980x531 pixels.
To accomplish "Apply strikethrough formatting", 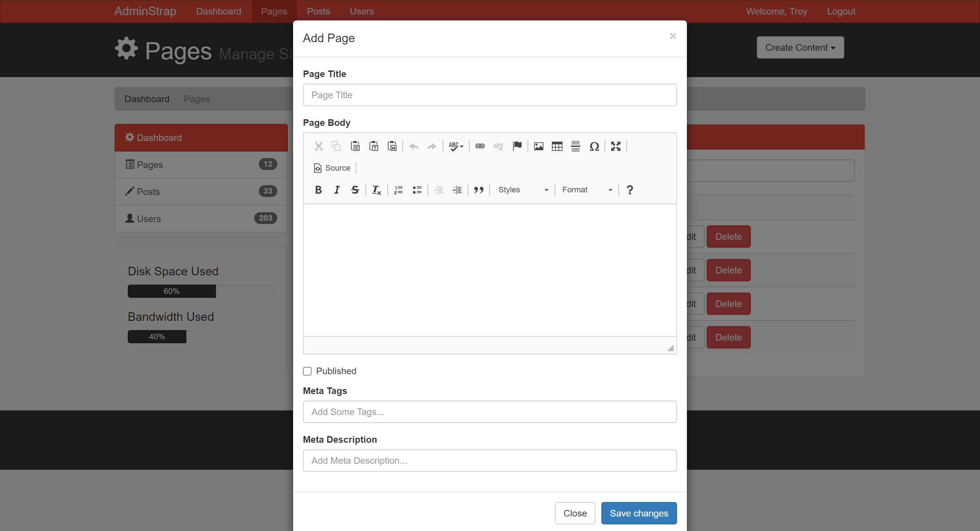I will 355,189.
